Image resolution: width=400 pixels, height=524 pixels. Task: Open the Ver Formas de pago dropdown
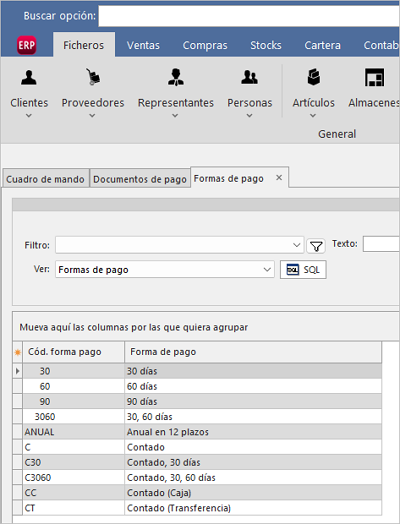pyautogui.click(x=165, y=269)
